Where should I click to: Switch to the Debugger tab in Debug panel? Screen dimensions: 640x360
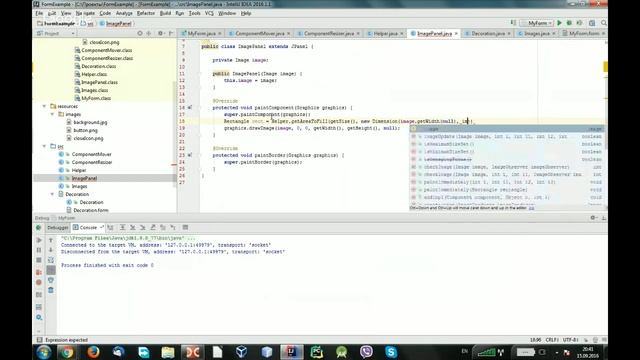[58, 228]
